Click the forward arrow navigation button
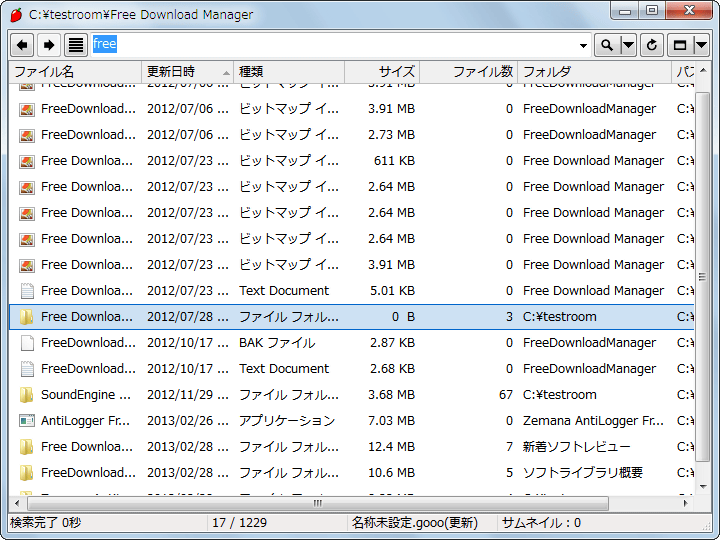Image resolution: width=720 pixels, height=540 pixels. click(49, 45)
